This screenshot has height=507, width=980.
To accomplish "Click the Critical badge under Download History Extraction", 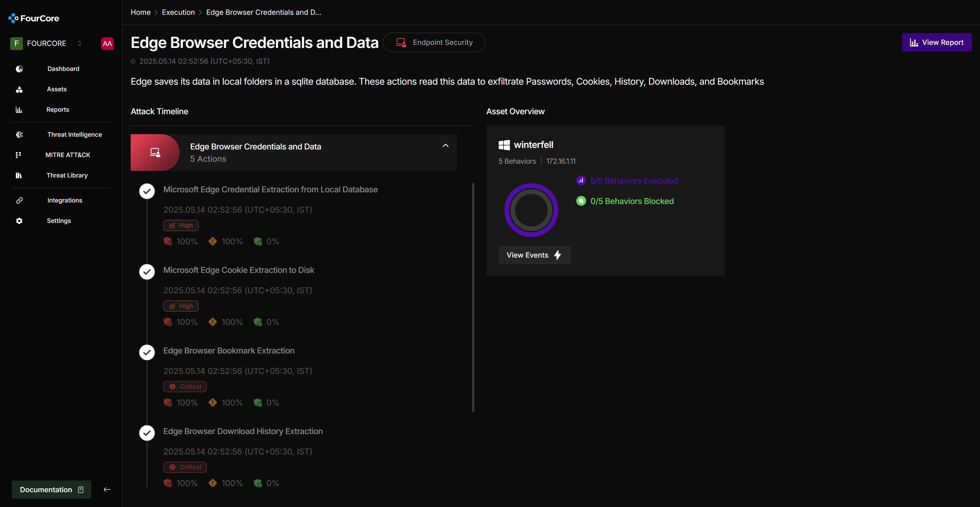I will pos(185,467).
